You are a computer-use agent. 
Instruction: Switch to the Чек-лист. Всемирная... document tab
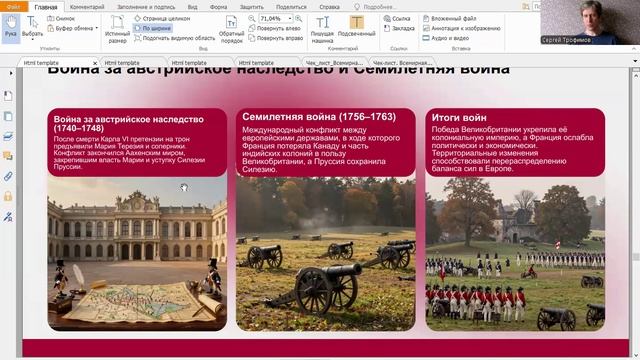(x=402, y=63)
